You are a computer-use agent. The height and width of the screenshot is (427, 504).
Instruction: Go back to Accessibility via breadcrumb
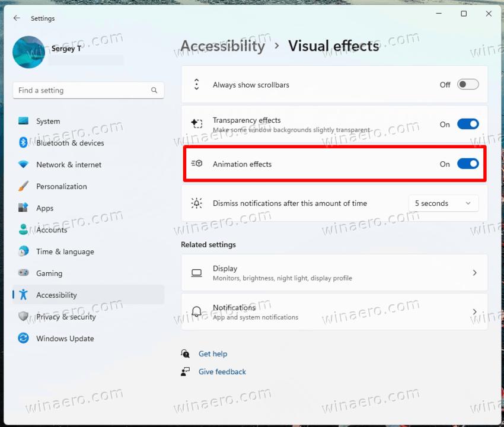[x=223, y=46]
